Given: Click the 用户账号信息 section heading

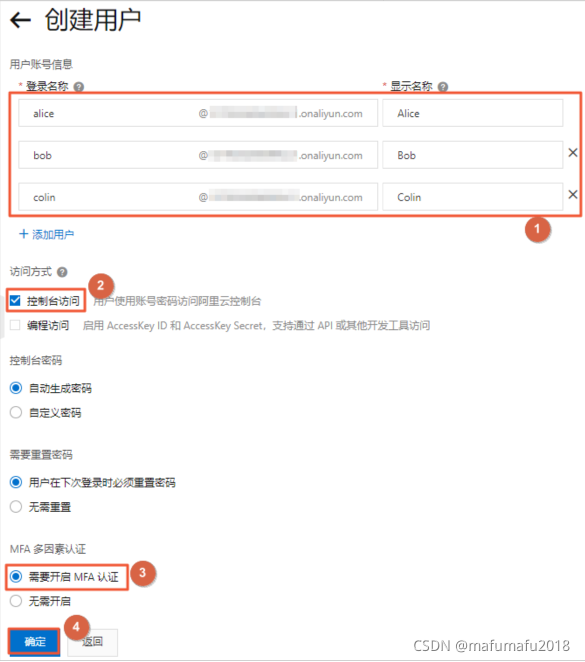Looking at the screenshot, I should point(41,64).
